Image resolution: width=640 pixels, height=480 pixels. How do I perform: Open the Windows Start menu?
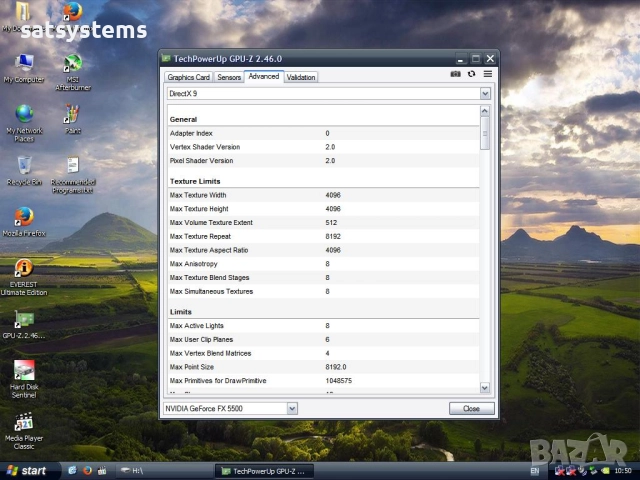27,470
